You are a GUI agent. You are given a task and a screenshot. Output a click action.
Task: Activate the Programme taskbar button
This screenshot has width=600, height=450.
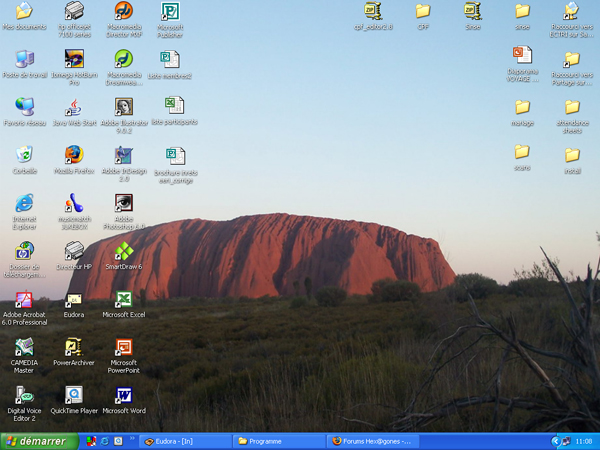[x=278, y=441]
